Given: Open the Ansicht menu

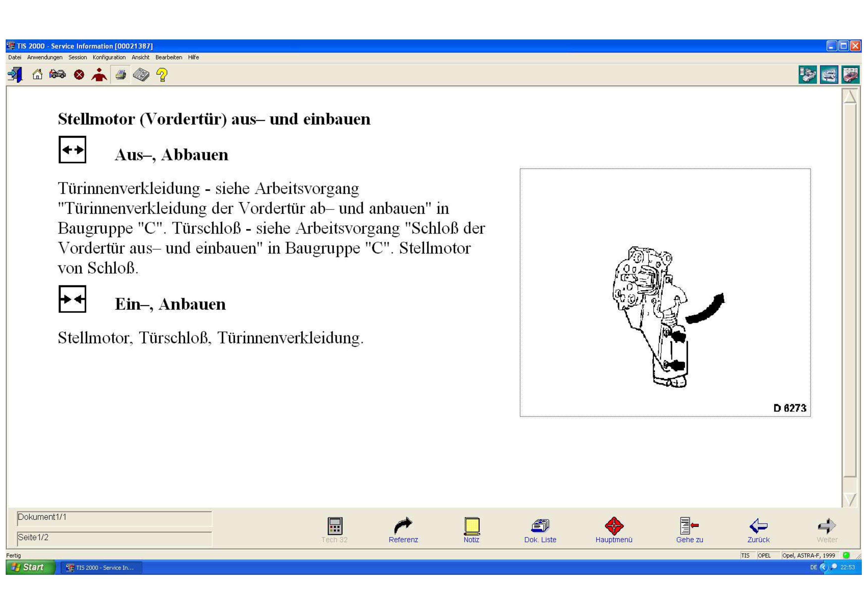Looking at the screenshot, I should pyautogui.click(x=140, y=57).
